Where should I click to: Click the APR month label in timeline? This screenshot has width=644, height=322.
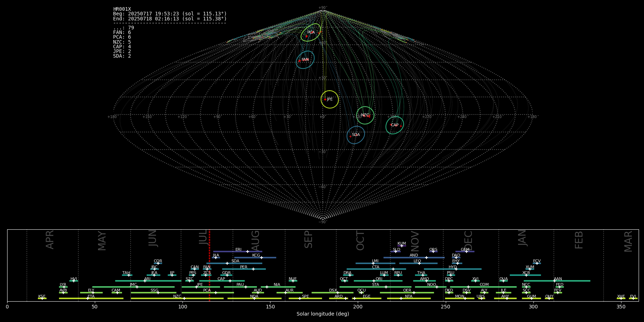point(50,240)
